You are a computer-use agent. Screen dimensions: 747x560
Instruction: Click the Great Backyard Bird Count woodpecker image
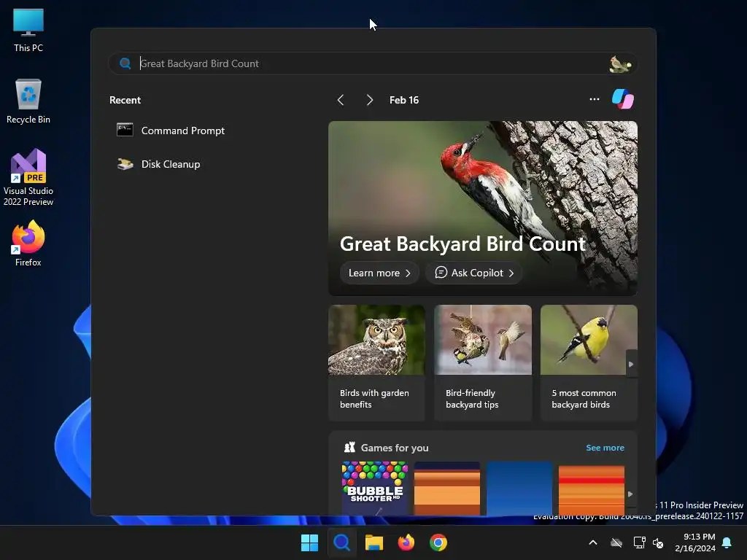(x=483, y=209)
